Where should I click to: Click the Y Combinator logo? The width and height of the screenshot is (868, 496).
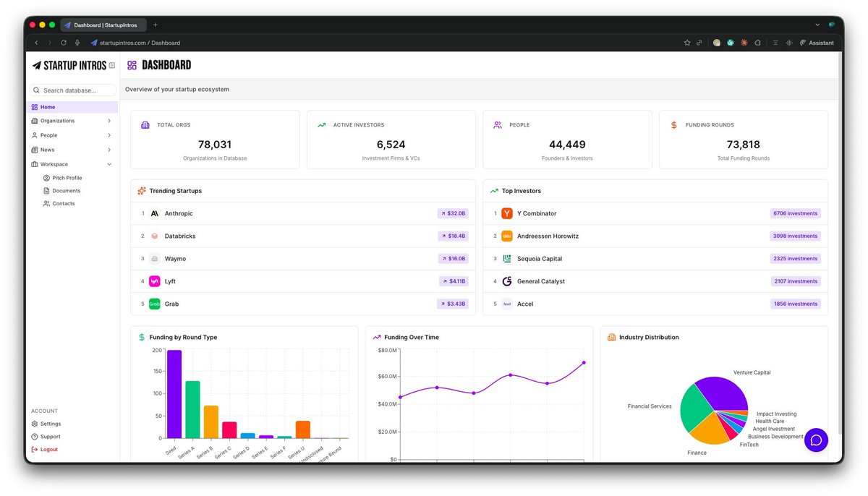(507, 213)
